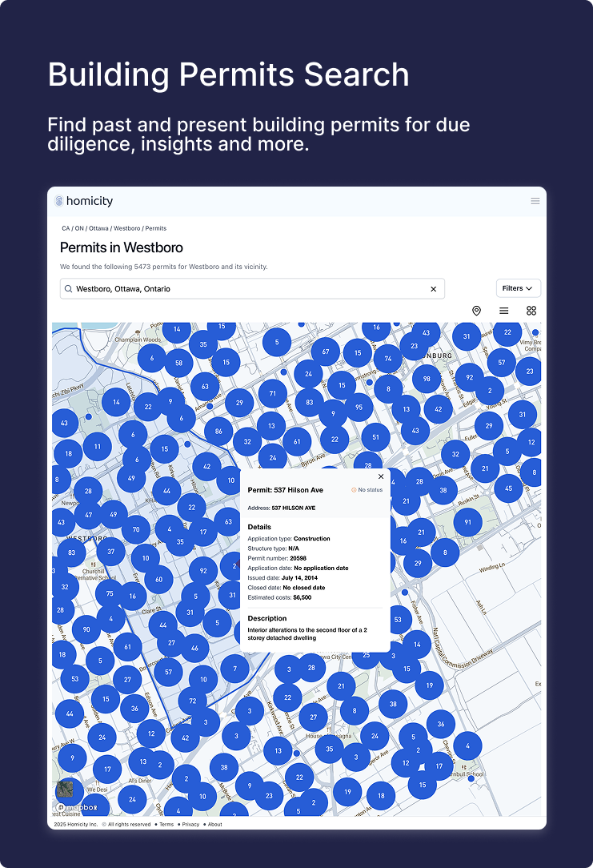The image size is (593, 868).
Task: Open the Privacy footer link
Action: coord(190,824)
